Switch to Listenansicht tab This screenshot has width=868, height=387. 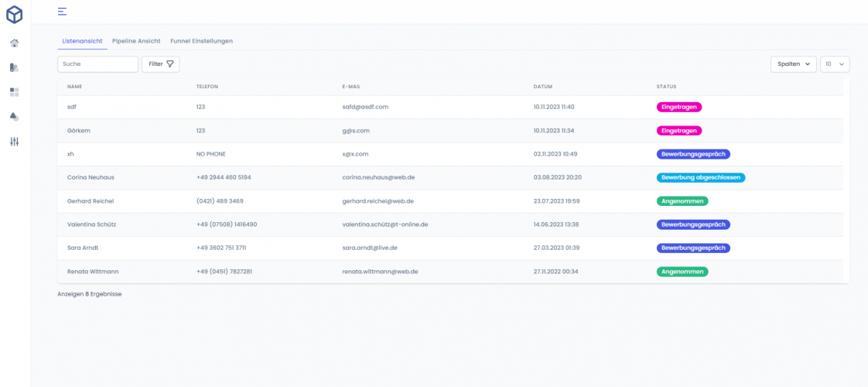[83, 41]
